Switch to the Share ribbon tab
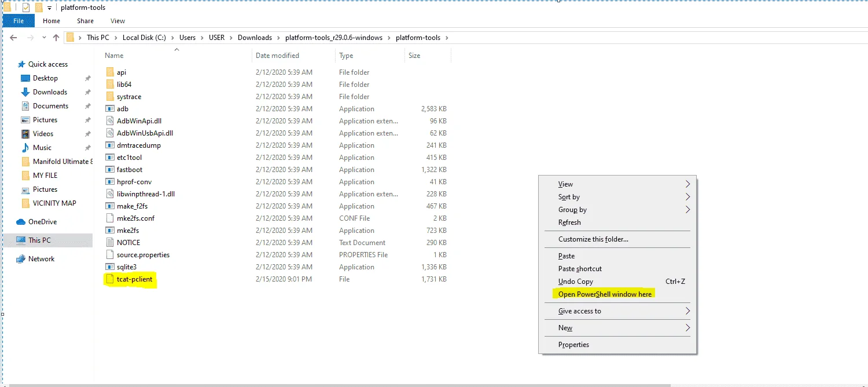868x387 pixels. pyautogui.click(x=85, y=21)
